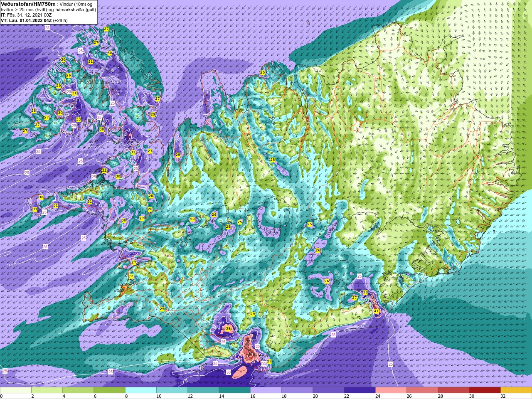532x399 pixels.
Task: Pick the deep indigo 22–24 legend swatch
Action: point(360,390)
